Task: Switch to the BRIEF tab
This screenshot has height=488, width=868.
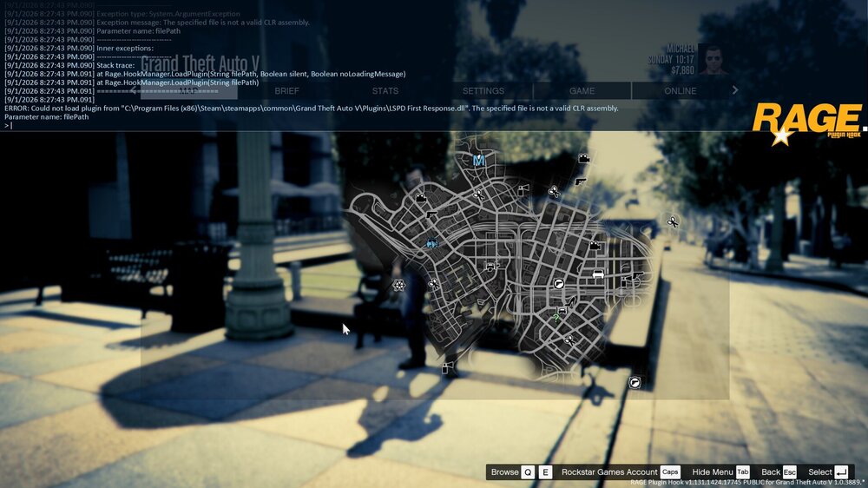Action: click(286, 91)
